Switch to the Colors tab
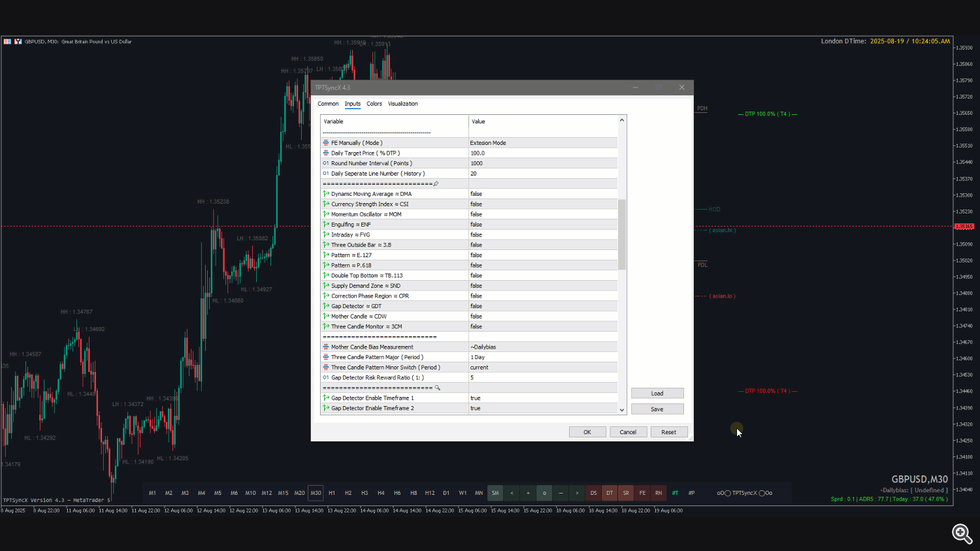 (x=374, y=104)
